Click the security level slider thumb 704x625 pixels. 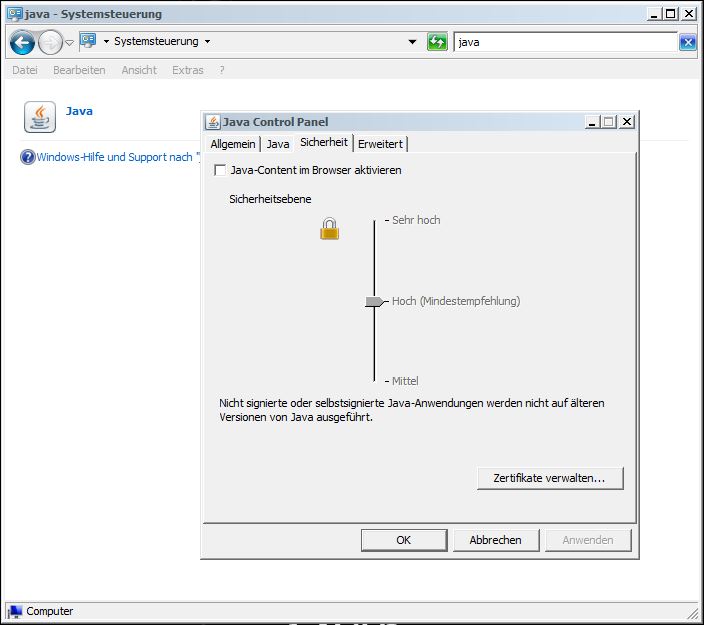tap(374, 301)
